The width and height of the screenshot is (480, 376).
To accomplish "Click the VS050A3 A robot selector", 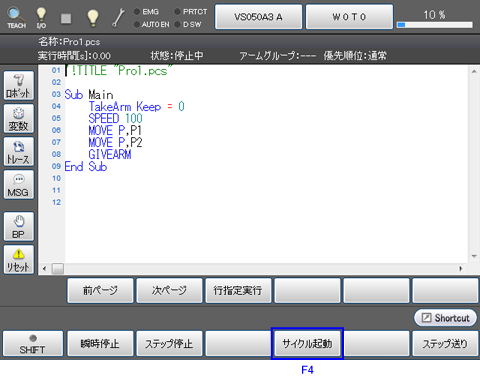I will tap(258, 17).
